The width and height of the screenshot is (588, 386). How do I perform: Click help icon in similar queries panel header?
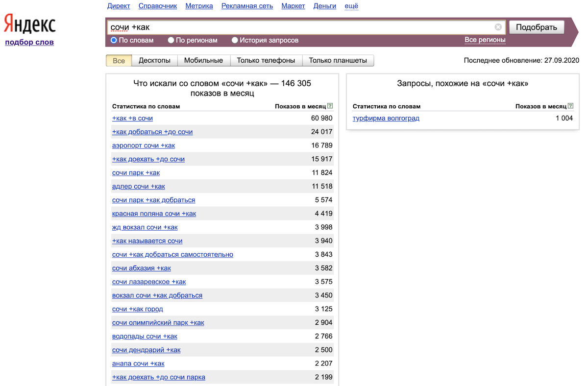(x=570, y=106)
